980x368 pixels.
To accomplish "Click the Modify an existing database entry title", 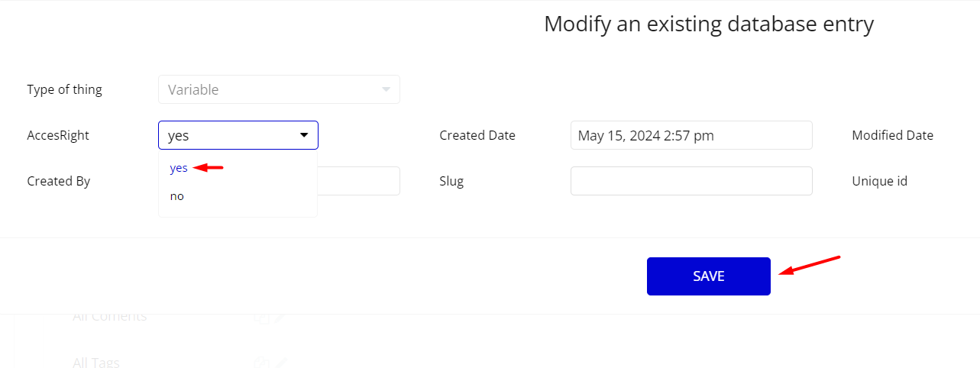I will click(709, 24).
